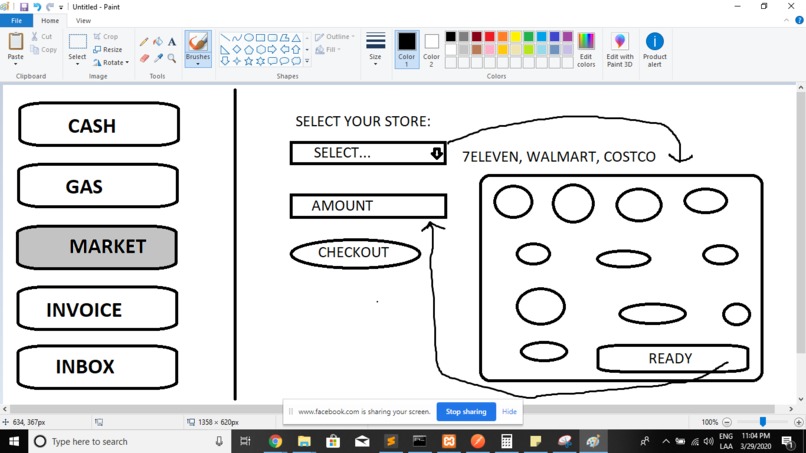Switch to the View tab
This screenshot has height=453, width=806.
83,21
